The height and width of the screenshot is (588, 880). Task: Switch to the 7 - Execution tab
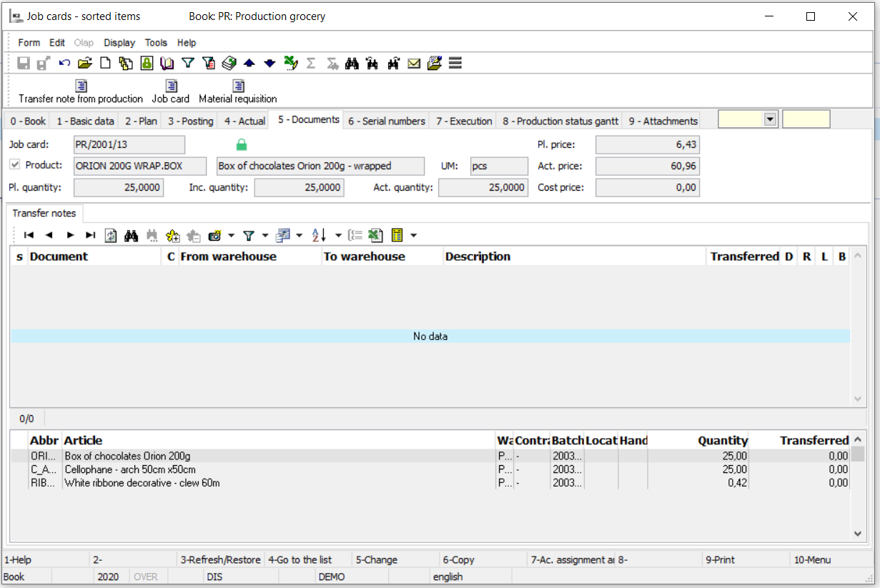(x=464, y=121)
